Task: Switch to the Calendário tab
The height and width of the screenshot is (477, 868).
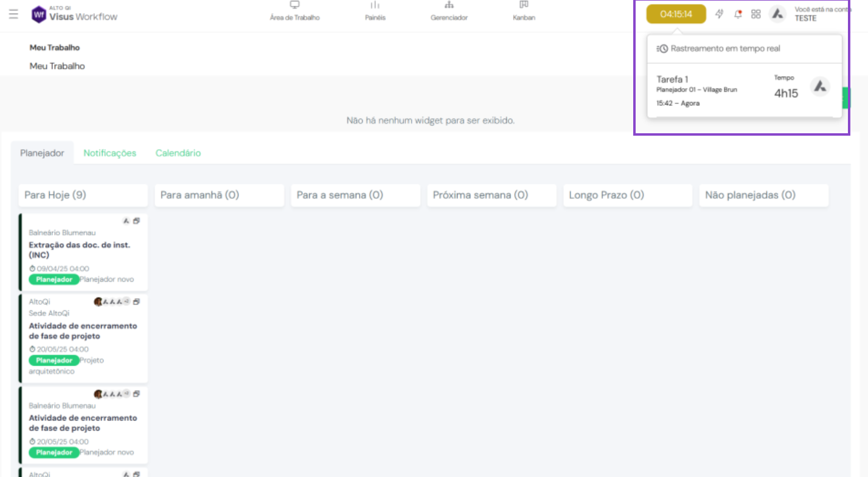Action: click(x=178, y=153)
